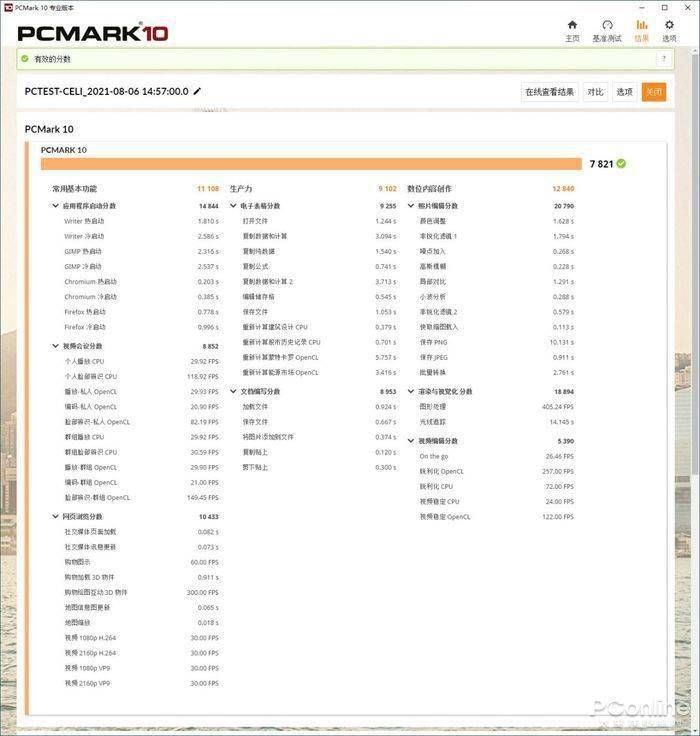Collapse the 照片编辑分数 section

click(x=411, y=206)
